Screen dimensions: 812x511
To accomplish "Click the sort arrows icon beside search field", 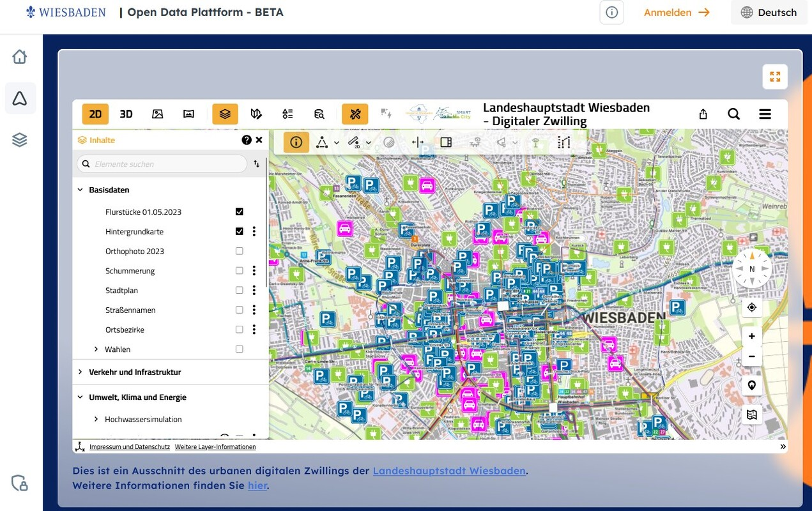I will point(257,164).
